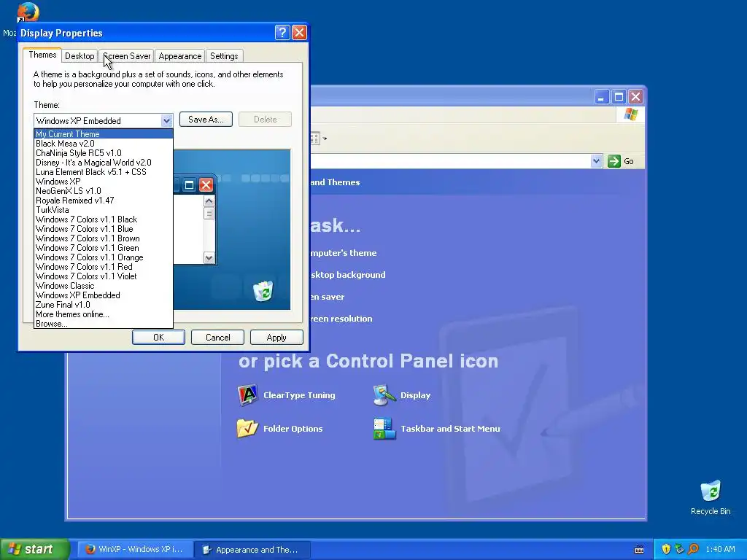747x560 pixels.
Task: Open the Start menu
Action: (x=35, y=549)
